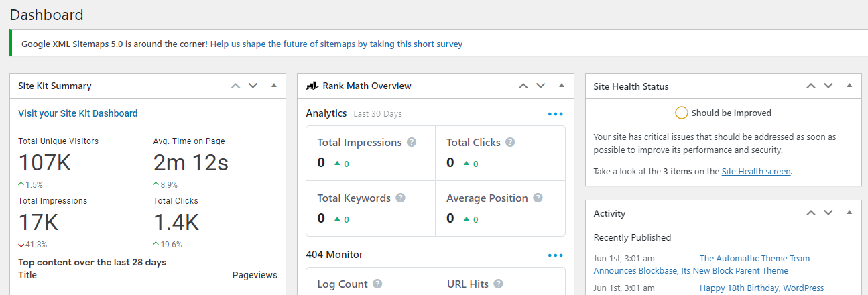Open the Site Health screen link
868x295 pixels.
pos(756,171)
